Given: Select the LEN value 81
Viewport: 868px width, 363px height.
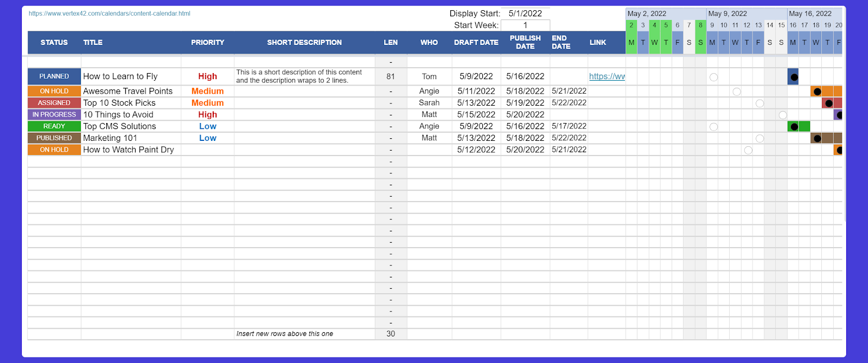Looking at the screenshot, I should coord(391,76).
